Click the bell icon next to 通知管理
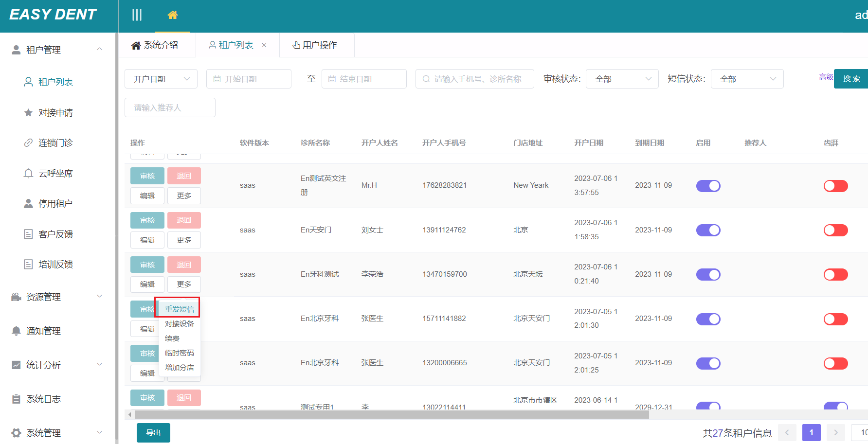The width and height of the screenshot is (868, 444). point(16,331)
